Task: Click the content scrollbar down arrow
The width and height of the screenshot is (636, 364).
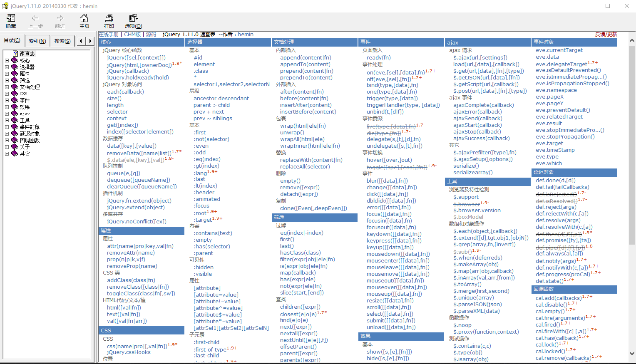Action: click(631, 353)
